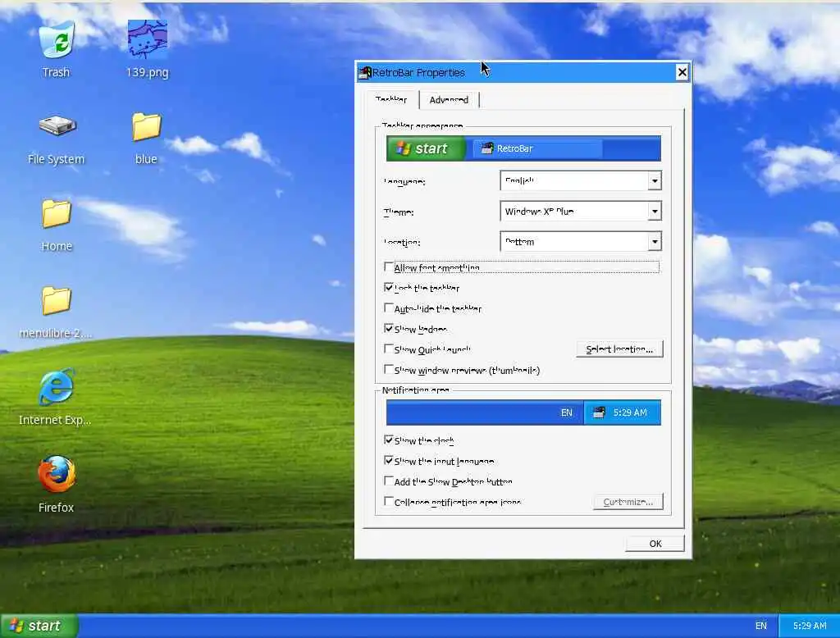Click the EN language indicator on taskbar
Screen dimensions: 840x638
pyautogui.click(x=761, y=626)
